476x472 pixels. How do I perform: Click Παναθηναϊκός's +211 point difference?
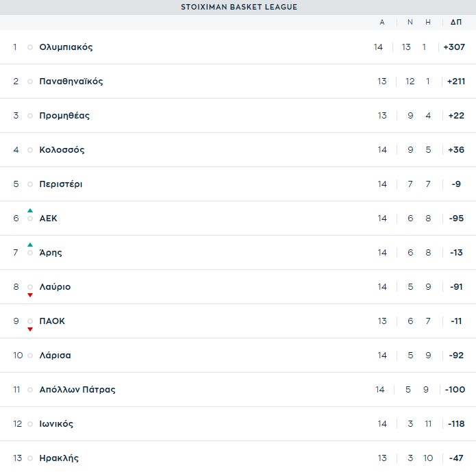tap(455, 82)
